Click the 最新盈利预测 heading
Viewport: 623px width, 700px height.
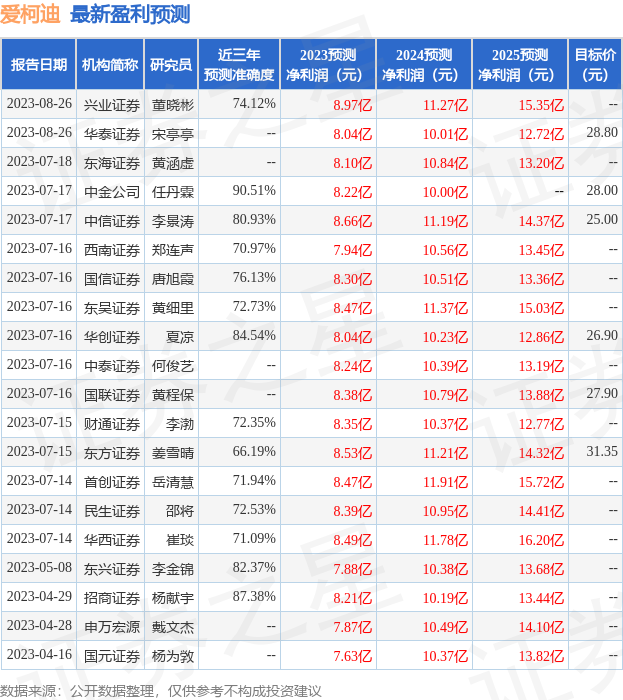point(130,14)
